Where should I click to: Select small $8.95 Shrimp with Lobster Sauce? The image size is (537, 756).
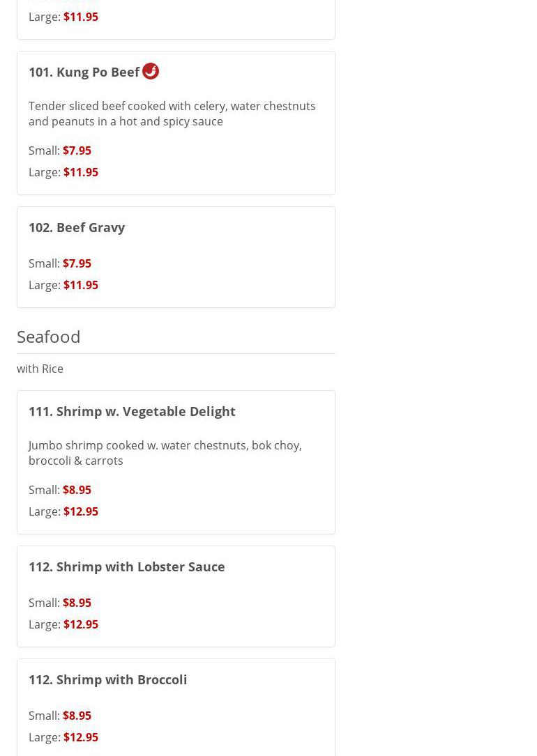tap(77, 603)
